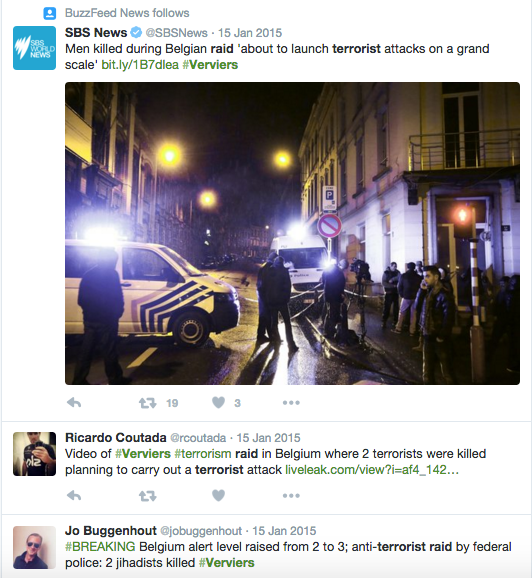Screen dimensions: 532x578
Task: Open the @jobuggenhout handle
Action: click(201, 531)
